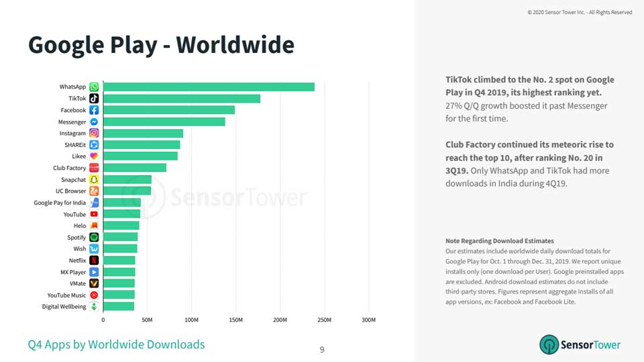Click the SHAREit app icon
Image resolution: width=644 pixels, height=362 pixels.
[x=94, y=145]
